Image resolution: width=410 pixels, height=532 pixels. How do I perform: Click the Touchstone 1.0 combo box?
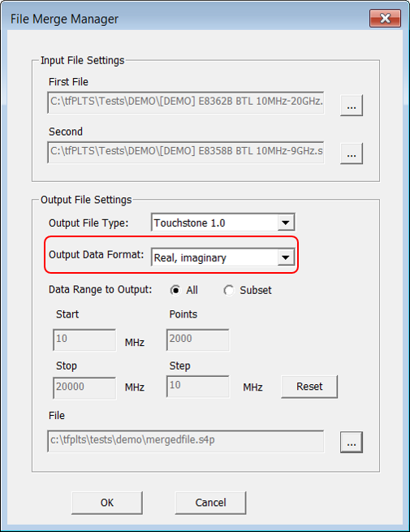coord(222,223)
